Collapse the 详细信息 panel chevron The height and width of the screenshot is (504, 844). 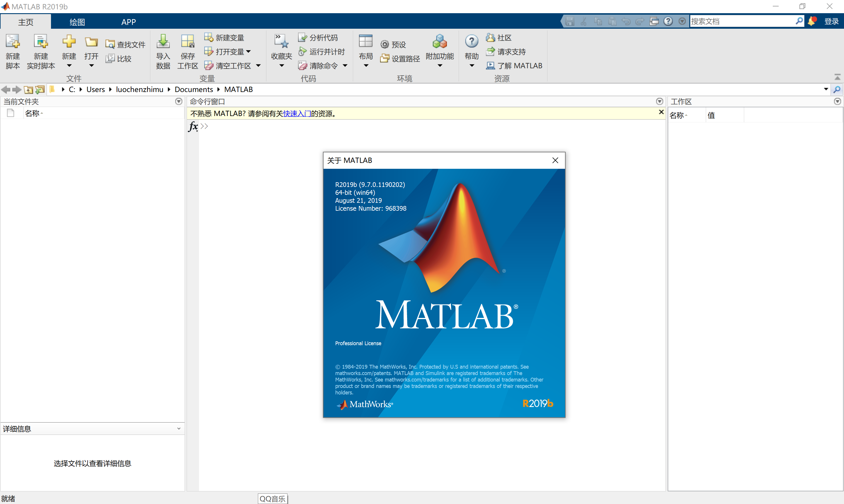179,428
